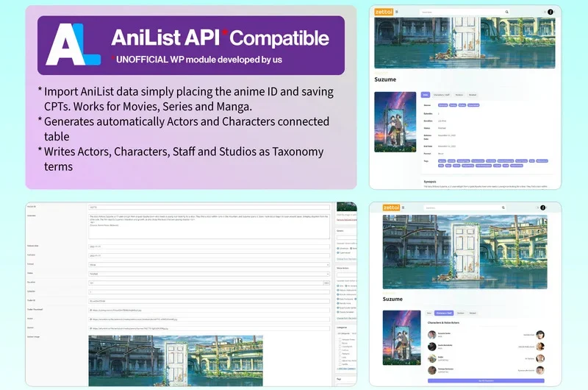Click the Suzume poster thumbnail in top panel
The image size is (588, 390).
coord(395,121)
